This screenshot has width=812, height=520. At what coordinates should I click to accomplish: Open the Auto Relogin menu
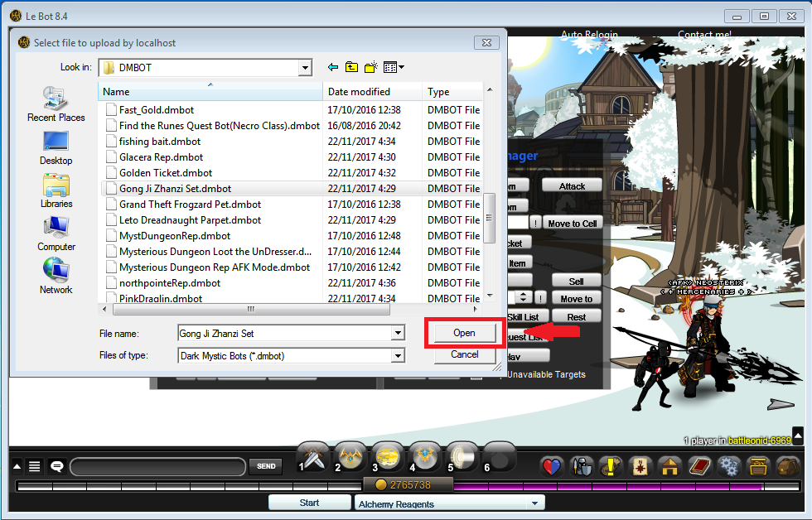(x=589, y=35)
